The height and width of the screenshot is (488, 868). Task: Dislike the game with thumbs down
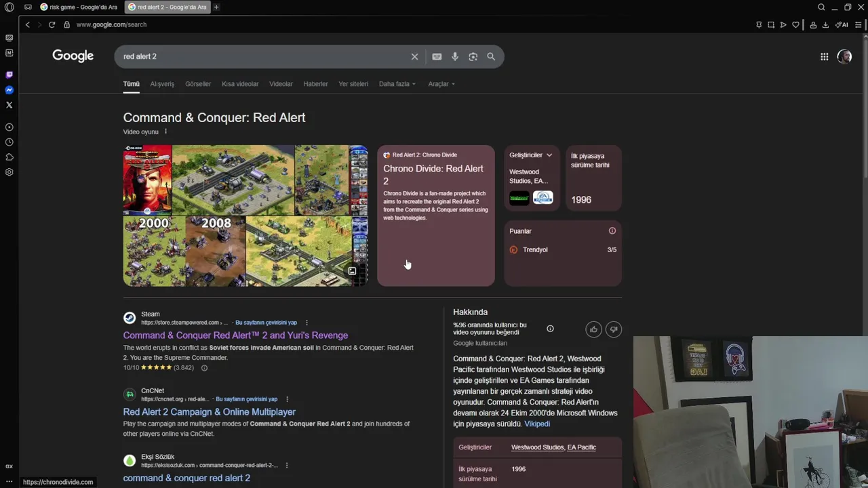pyautogui.click(x=613, y=329)
